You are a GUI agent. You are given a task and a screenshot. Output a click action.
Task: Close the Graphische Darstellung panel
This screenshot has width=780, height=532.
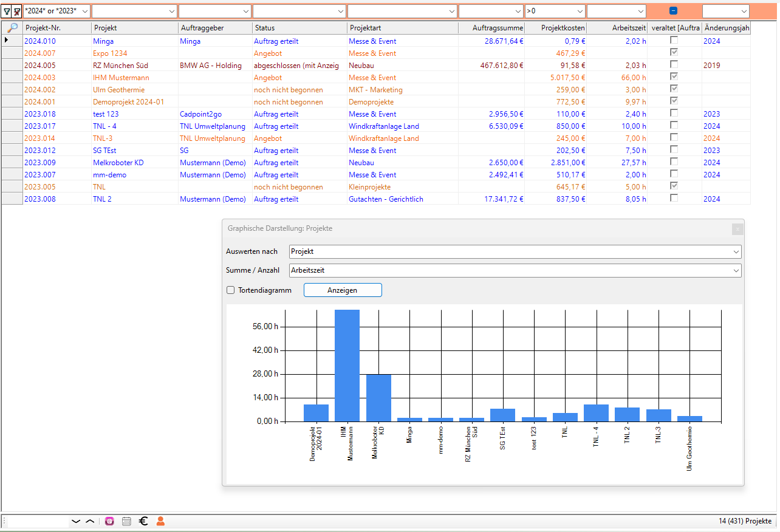pyautogui.click(x=737, y=229)
